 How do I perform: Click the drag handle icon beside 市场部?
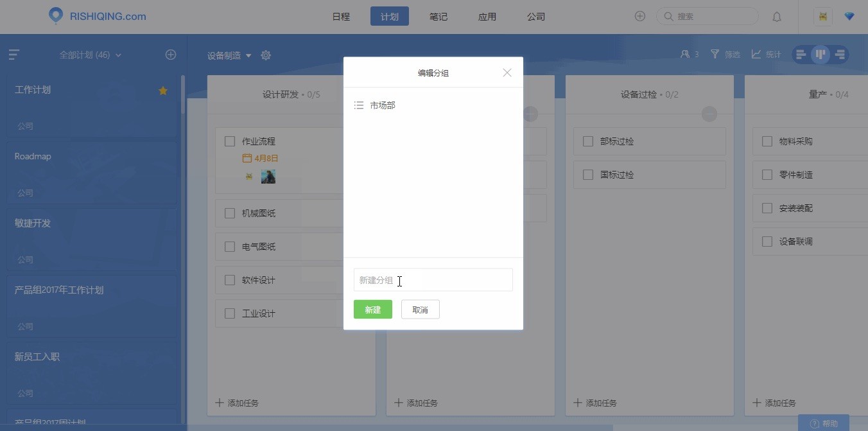(359, 105)
